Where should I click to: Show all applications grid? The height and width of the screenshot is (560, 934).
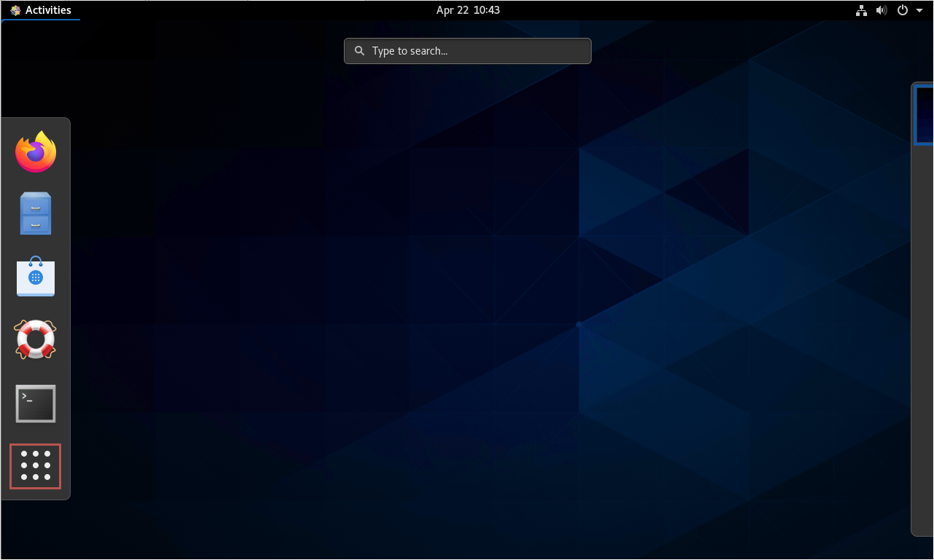36,466
